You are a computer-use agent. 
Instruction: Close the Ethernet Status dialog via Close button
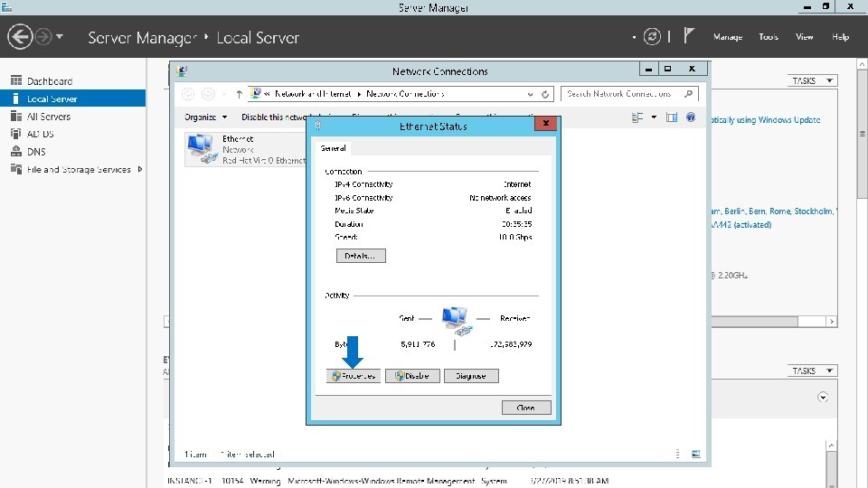(526, 408)
